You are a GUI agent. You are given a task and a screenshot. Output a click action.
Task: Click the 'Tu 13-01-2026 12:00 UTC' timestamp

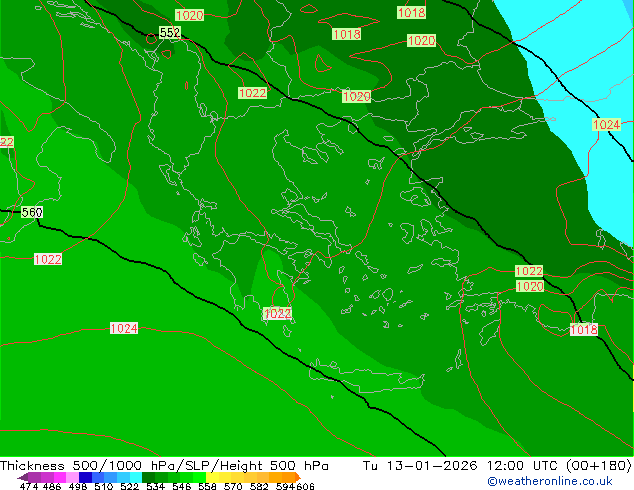[460, 466]
